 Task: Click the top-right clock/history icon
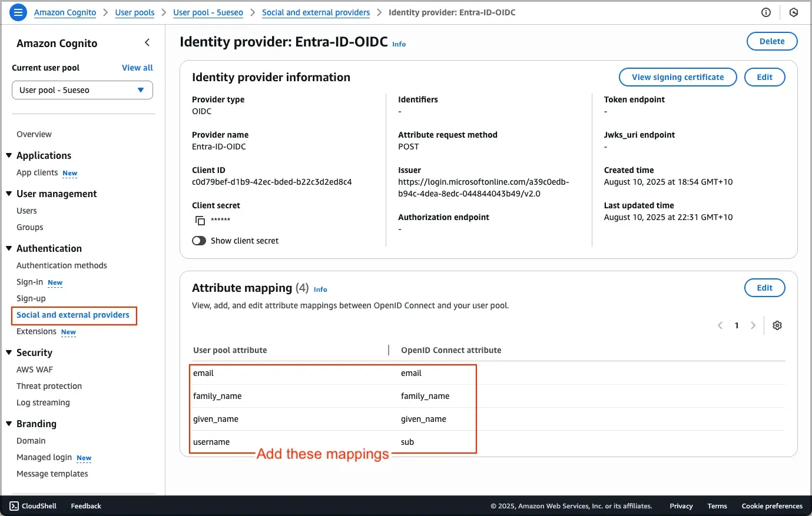click(x=794, y=12)
